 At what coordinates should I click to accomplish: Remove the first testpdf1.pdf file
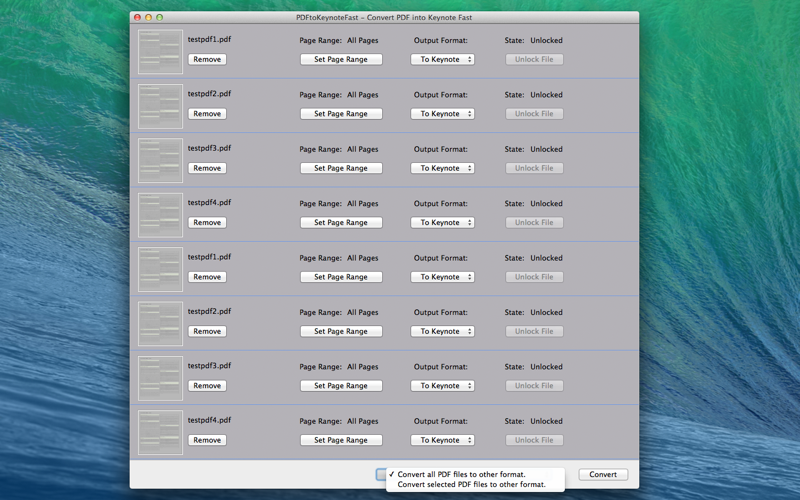coord(207,59)
